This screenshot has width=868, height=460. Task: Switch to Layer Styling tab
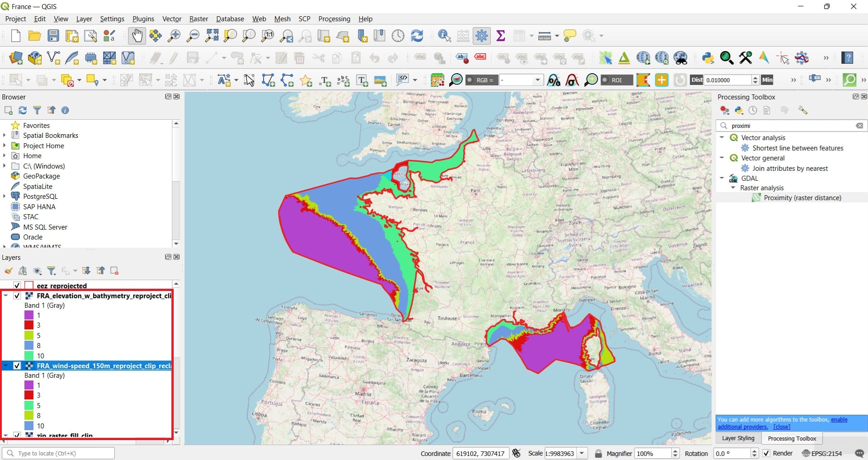tap(738, 438)
